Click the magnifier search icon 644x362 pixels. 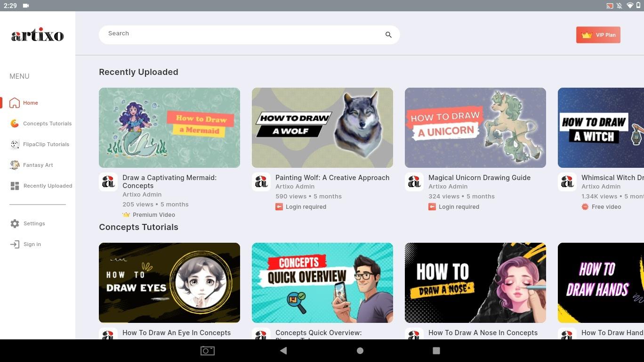tap(388, 35)
